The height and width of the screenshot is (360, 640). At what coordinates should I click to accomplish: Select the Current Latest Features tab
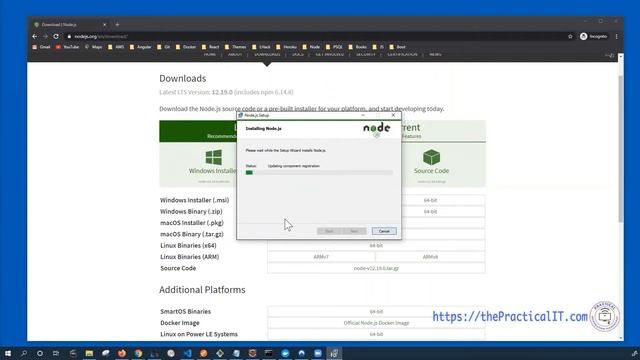(x=444, y=131)
